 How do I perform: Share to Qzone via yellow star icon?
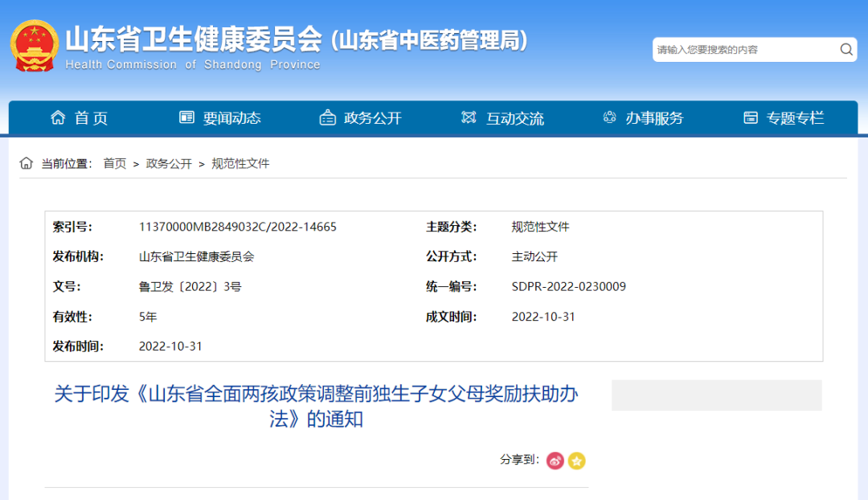click(576, 461)
